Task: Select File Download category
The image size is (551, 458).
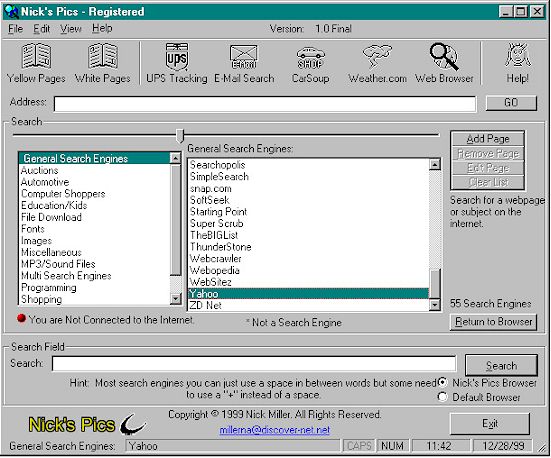Action: (94, 217)
